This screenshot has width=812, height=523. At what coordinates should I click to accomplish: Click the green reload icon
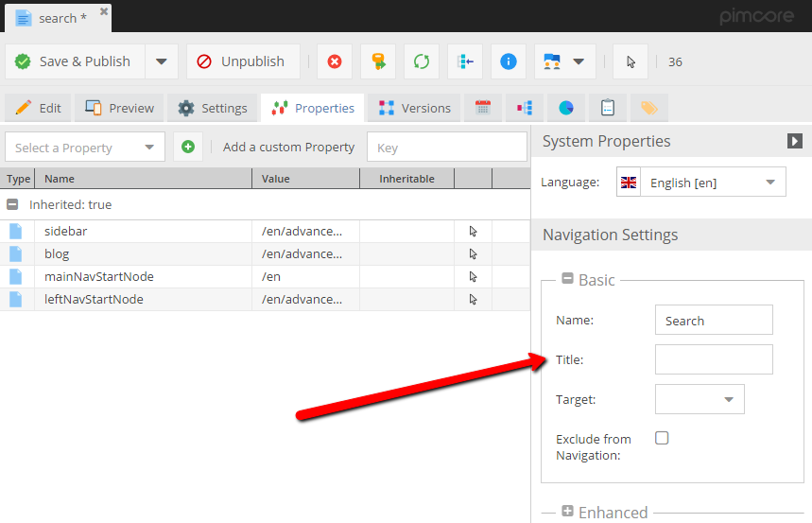(422, 61)
